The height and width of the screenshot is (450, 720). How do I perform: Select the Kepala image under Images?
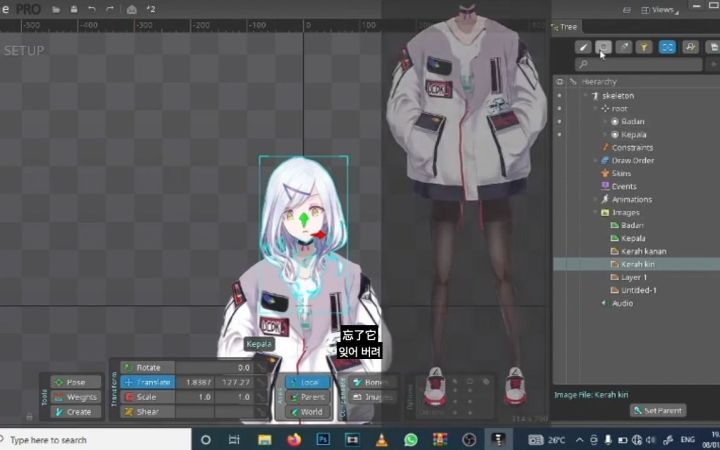(x=633, y=238)
